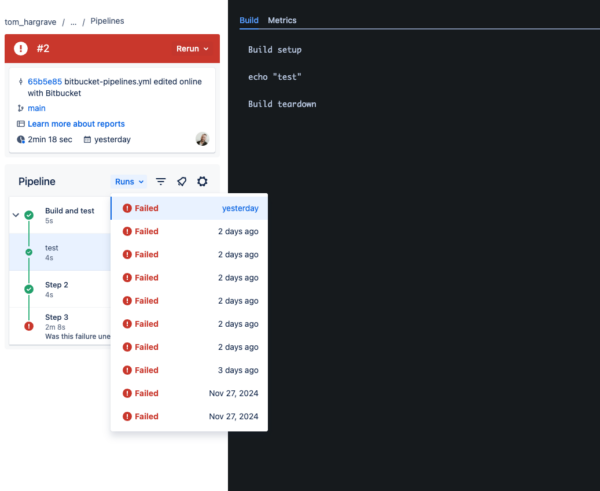Select the Build tab
The height and width of the screenshot is (491, 600).
(x=249, y=20)
